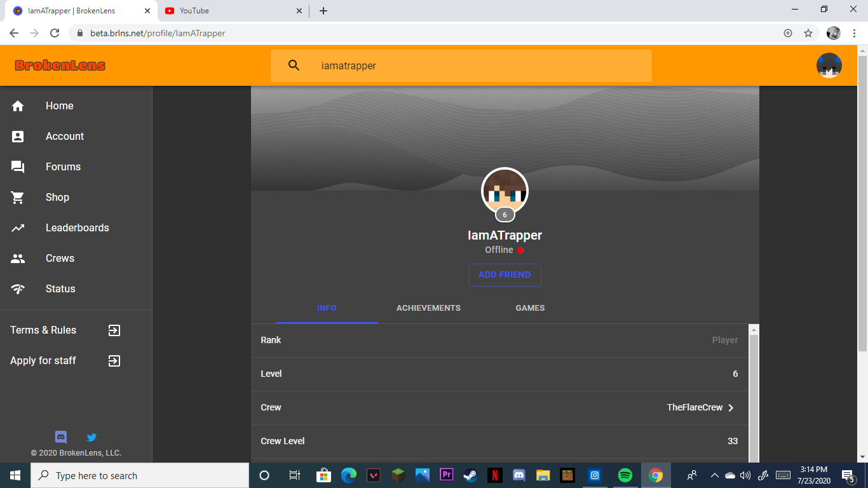Show hidden system tray icons
The width and height of the screenshot is (868, 488).
coord(714,475)
